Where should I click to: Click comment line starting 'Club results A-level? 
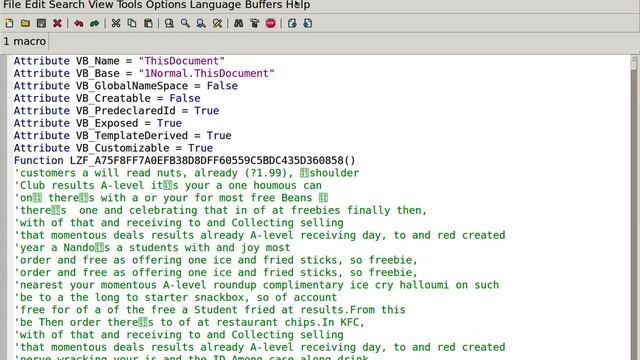click(168, 185)
